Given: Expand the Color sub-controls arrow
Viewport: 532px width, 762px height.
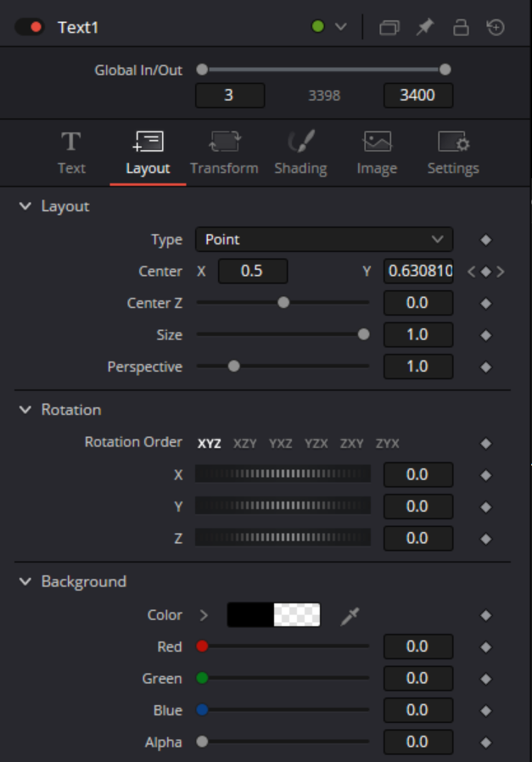Looking at the screenshot, I should pyautogui.click(x=204, y=615).
